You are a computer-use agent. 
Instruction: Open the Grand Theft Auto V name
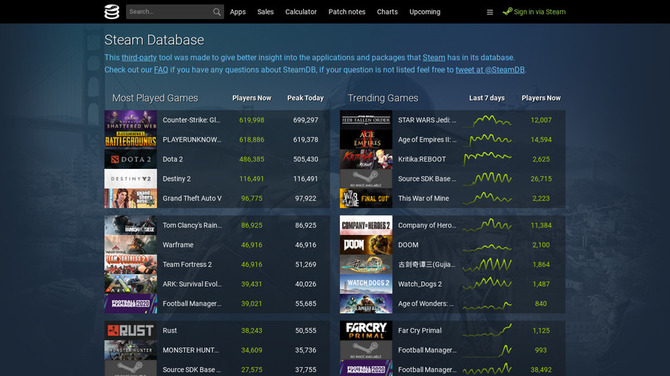point(192,199)
